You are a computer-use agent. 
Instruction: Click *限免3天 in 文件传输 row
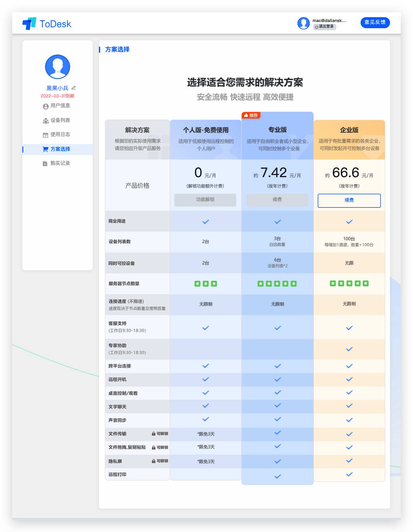pyautogui.click(x=206, y=434)
